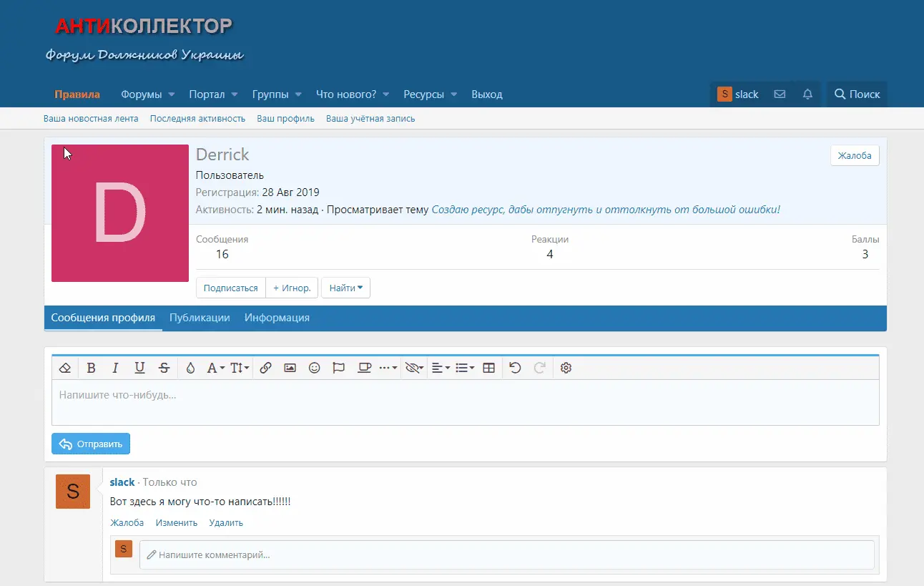Toggle strikethrough text formatting
The image size is (924, 586).
click(x=164, y=368)
